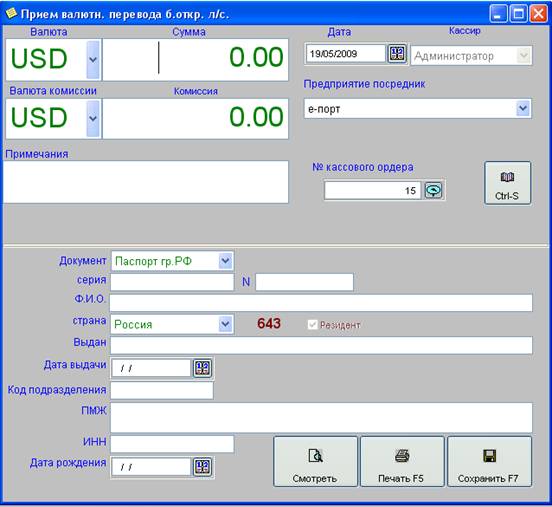
Task: Open Предприятие посредник dropdown list
Action: 523,108
